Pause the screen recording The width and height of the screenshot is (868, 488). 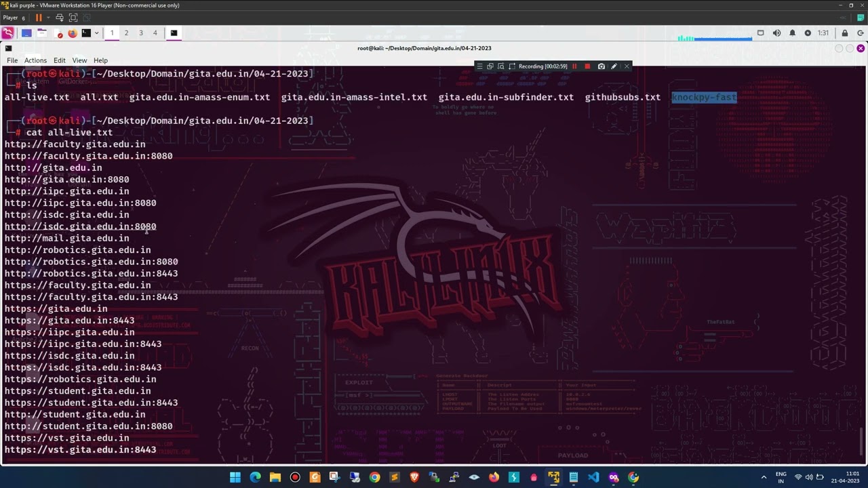574,66
